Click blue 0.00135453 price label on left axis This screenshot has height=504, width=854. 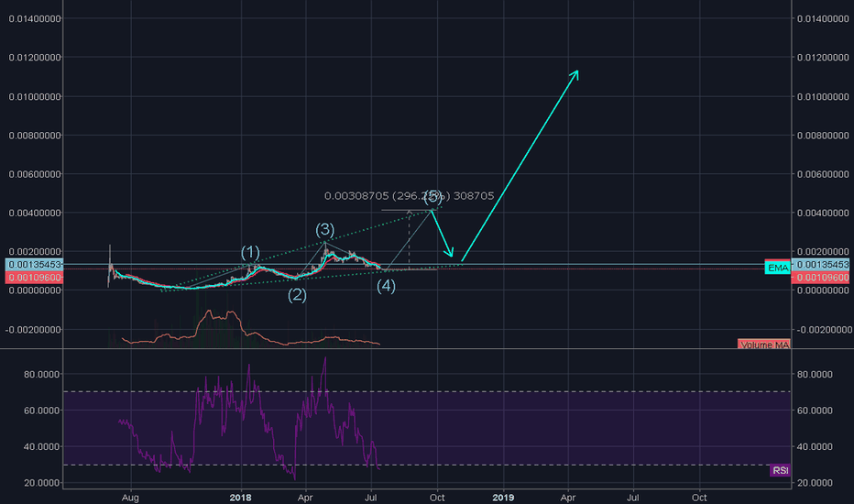[34, 264]
